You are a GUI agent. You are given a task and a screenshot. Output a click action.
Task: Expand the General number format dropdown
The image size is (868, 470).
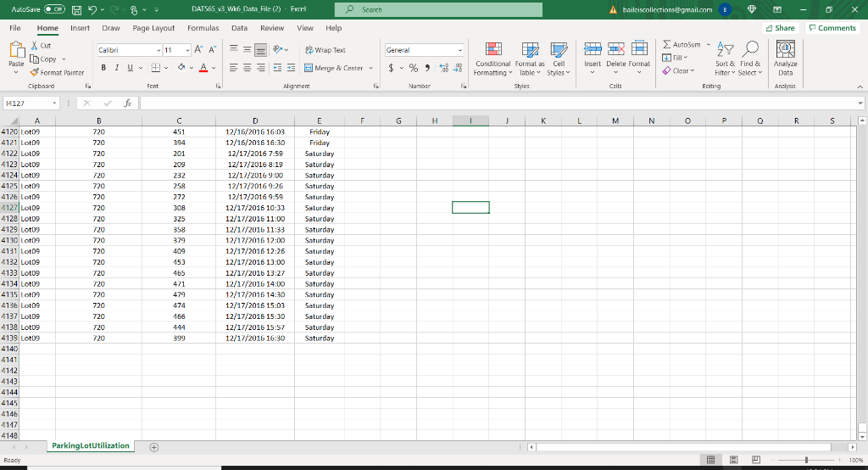pos(460,50)
